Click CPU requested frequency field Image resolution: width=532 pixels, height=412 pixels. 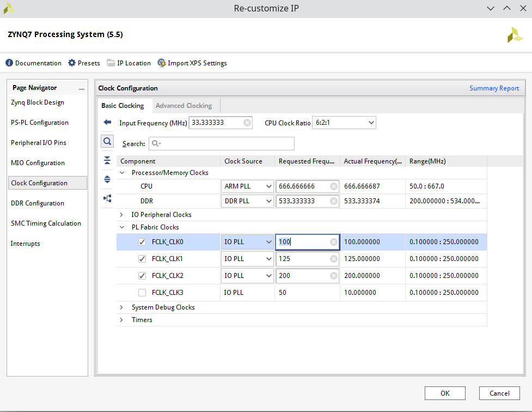[x=308, y=186]
